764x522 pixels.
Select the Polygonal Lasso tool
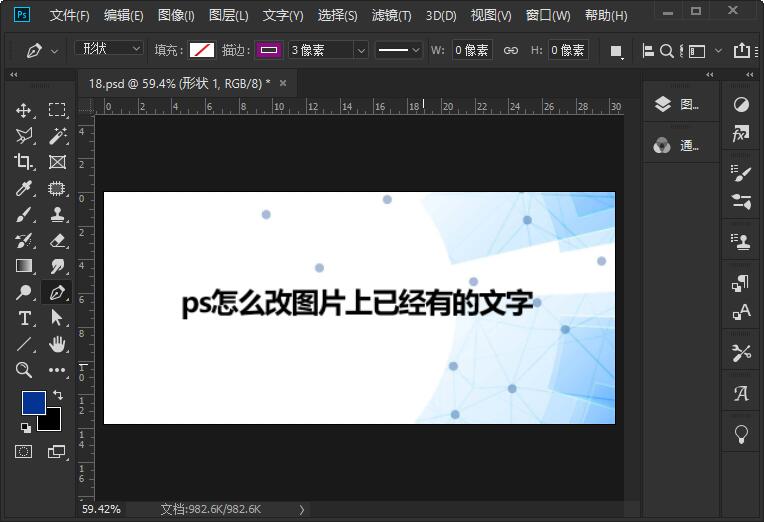[x=23, y=136]
